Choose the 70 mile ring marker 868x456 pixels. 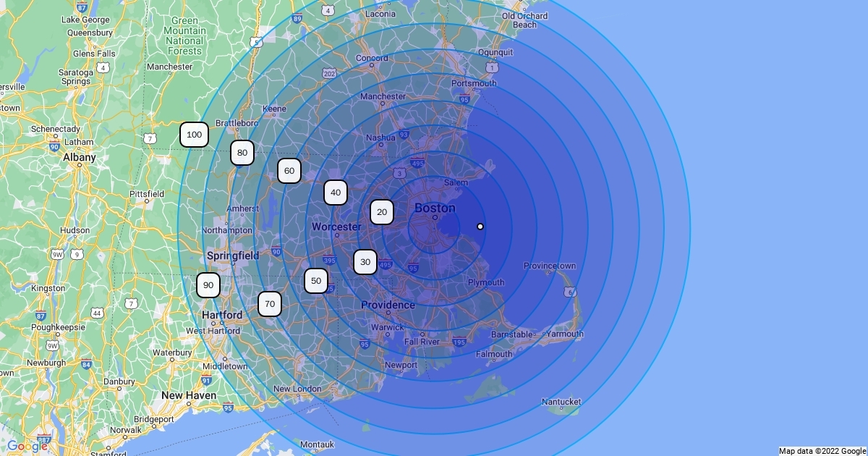coord(270,304)
